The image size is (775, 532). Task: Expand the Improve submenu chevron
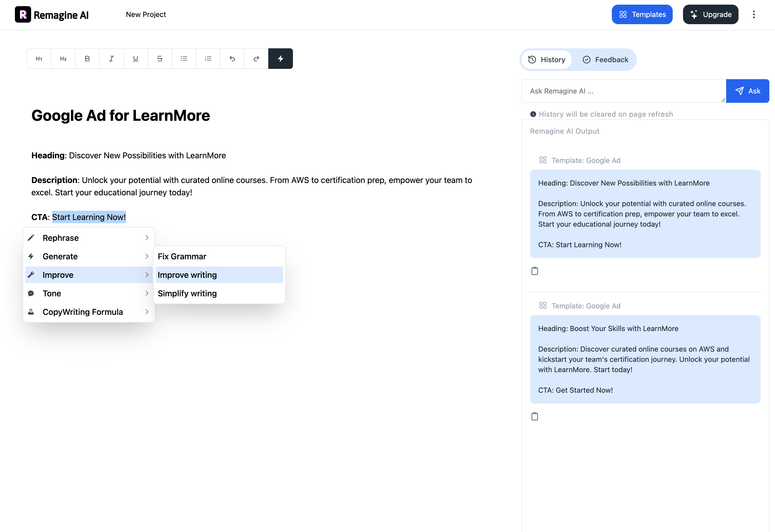pos(147,275)
